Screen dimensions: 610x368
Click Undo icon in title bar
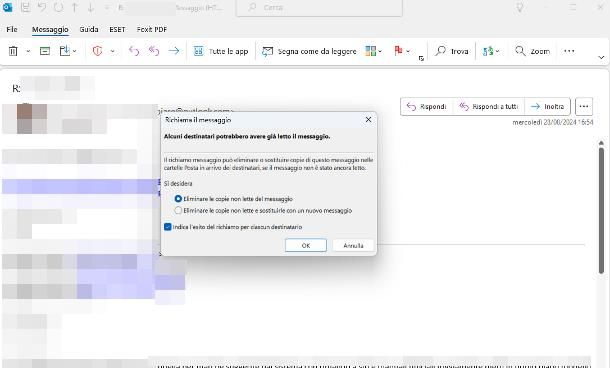(42, 7)
